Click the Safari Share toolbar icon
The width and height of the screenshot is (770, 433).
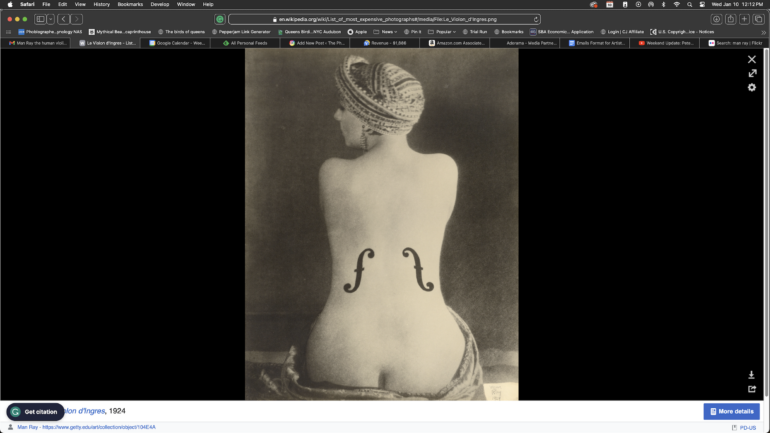pyautogui.click(x=731, y=19)
